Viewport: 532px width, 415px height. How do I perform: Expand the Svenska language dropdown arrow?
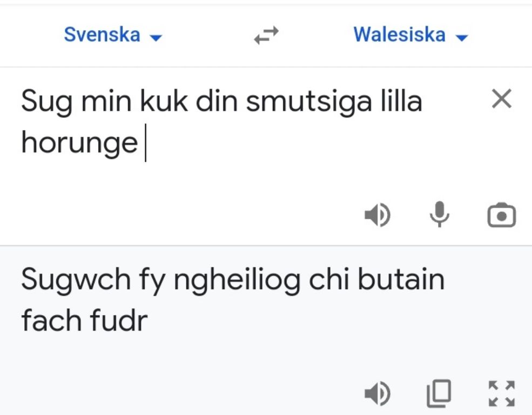point(156,38)
